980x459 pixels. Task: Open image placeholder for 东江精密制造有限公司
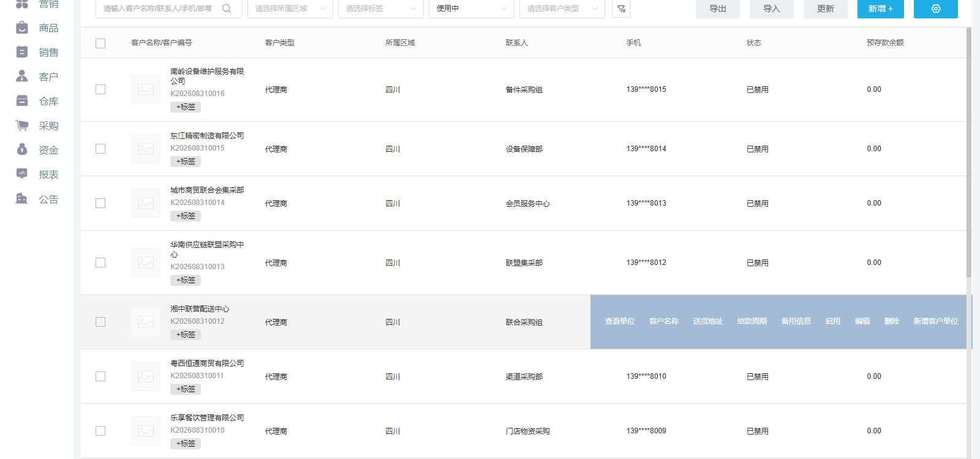click(x=146, y=149)
